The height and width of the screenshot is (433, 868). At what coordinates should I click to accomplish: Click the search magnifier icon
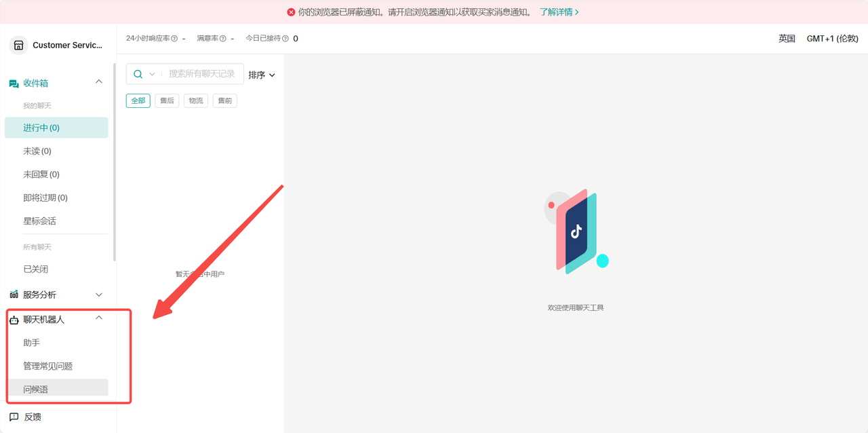click(x=138, y=74)
